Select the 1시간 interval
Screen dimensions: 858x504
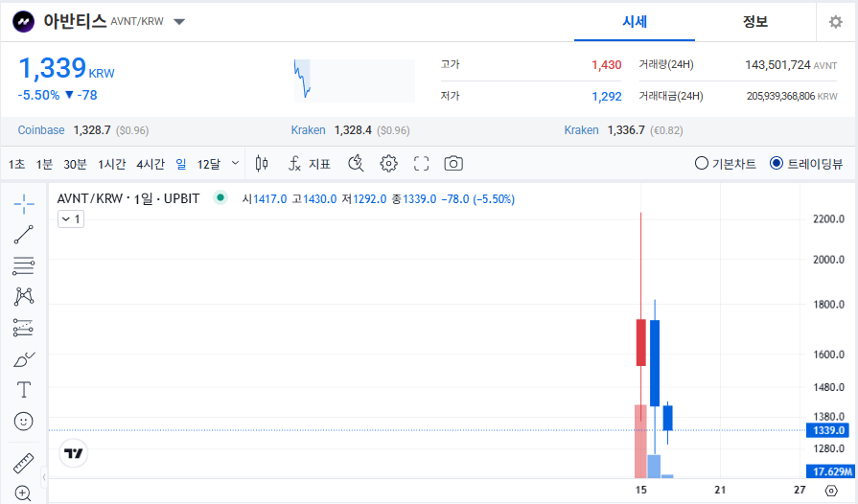pyautogui.click(x=111, y=164)
